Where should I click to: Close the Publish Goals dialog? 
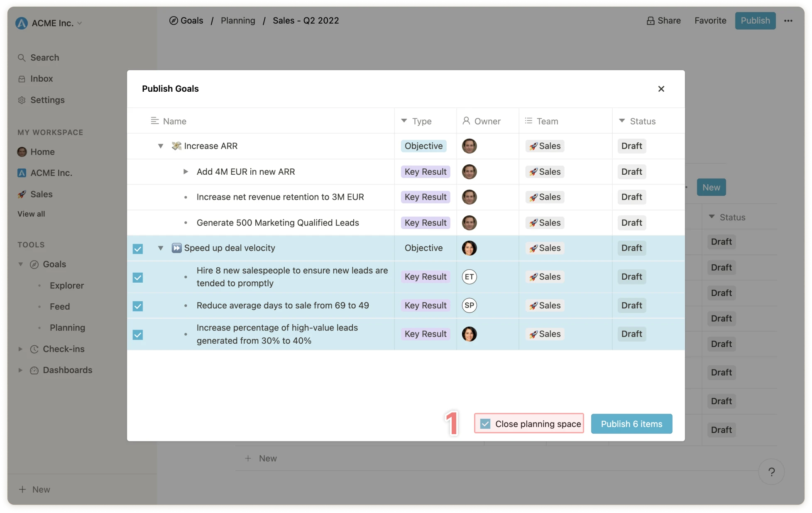661,89
